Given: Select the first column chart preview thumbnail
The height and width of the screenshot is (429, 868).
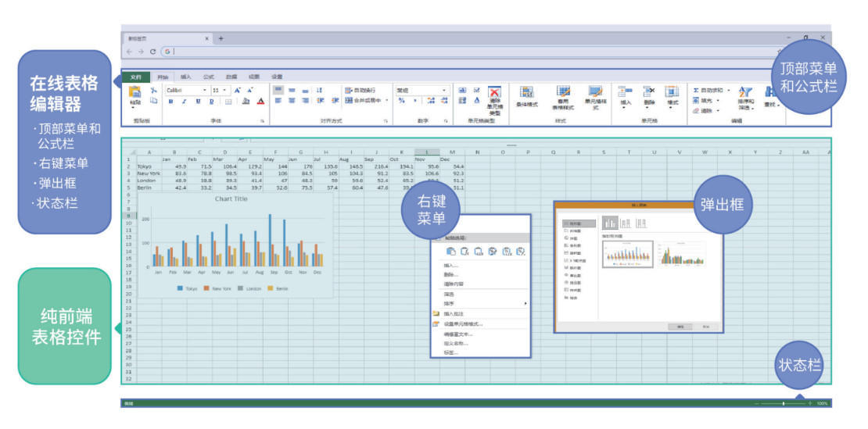Looking at the screenshot, I should (629, 254).
